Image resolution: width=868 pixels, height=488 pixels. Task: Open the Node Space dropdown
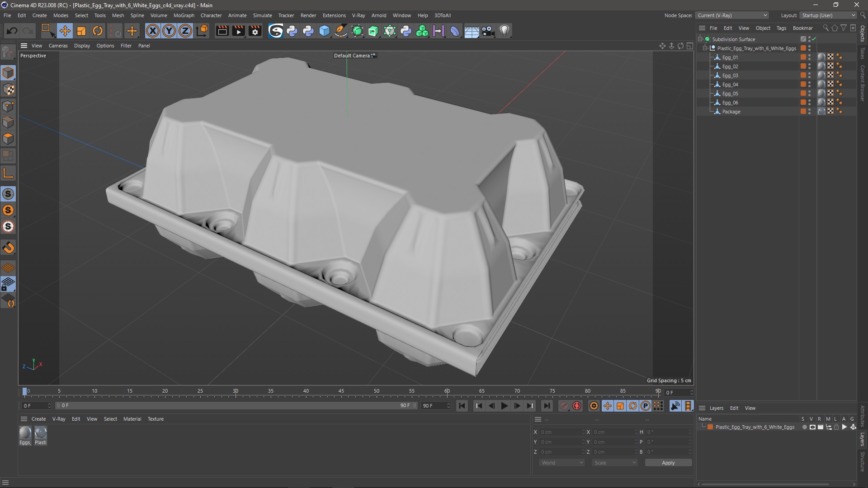732,15
